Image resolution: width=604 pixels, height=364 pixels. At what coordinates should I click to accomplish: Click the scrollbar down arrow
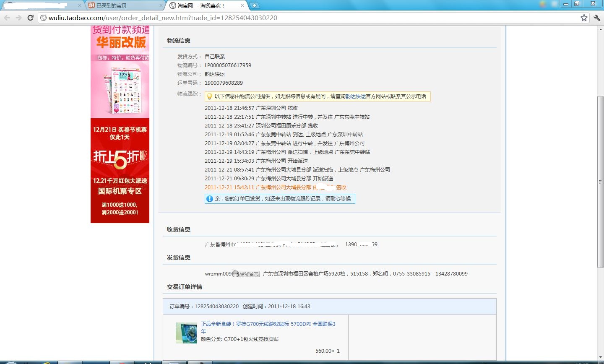[x=600, y=357]
